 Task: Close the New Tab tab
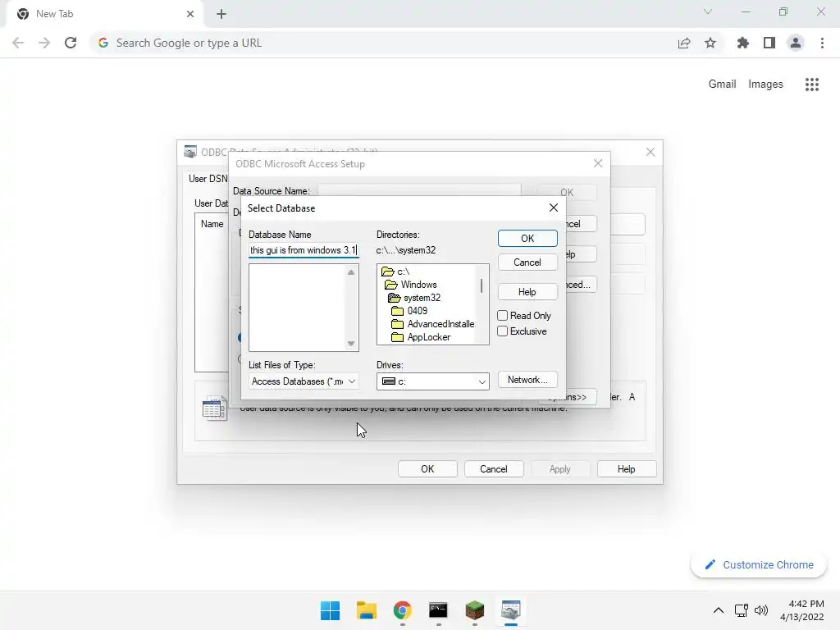(x=190, y=14)
